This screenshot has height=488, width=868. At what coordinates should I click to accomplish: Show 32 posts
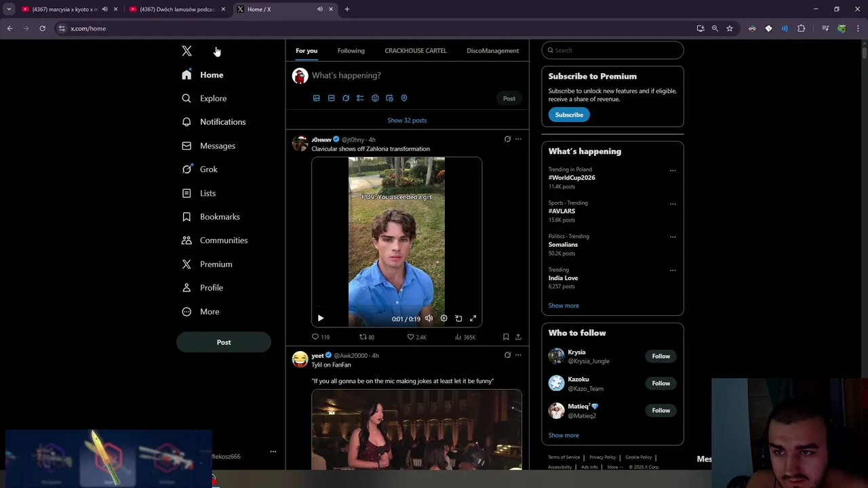407,121
